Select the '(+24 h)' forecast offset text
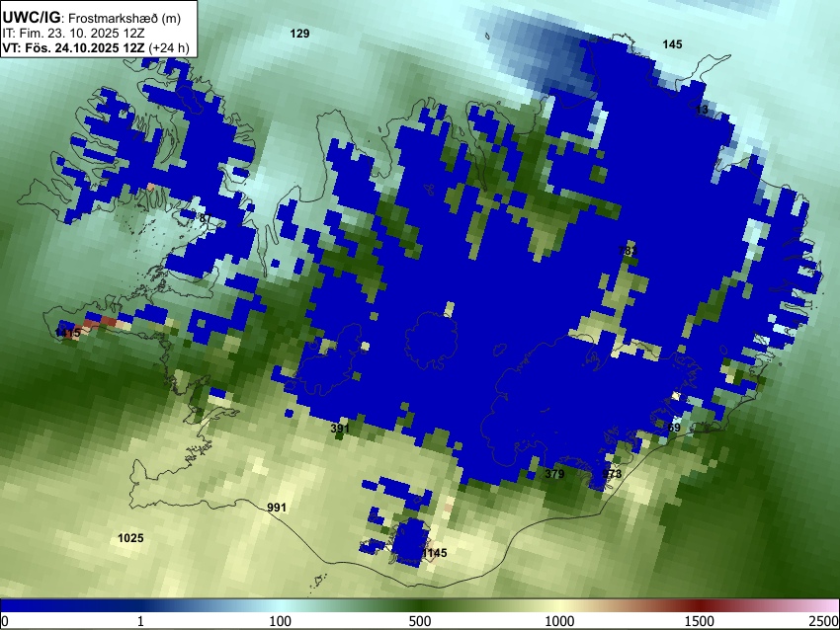This screenshot has width=840, height=630. click(169, 47)
